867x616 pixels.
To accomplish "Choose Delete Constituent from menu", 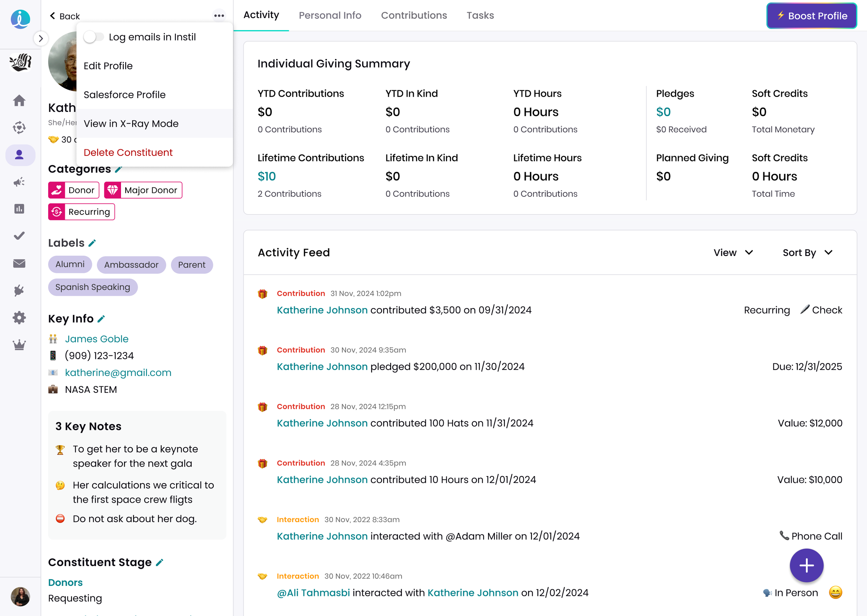I will [x=128, y=152].
